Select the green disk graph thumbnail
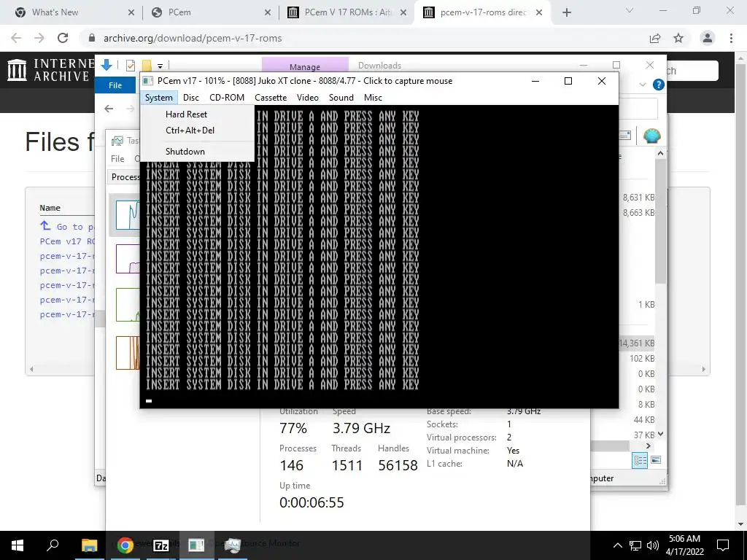The width and height of the screenshot is (747, 560). pos(128,305)
